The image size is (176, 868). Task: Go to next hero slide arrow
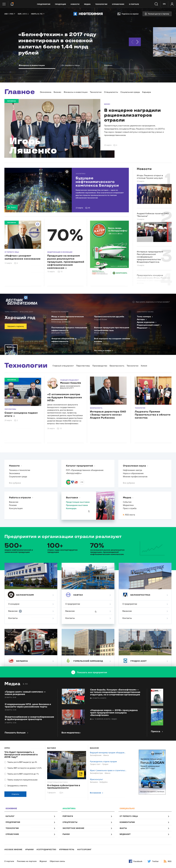point(138,42)
